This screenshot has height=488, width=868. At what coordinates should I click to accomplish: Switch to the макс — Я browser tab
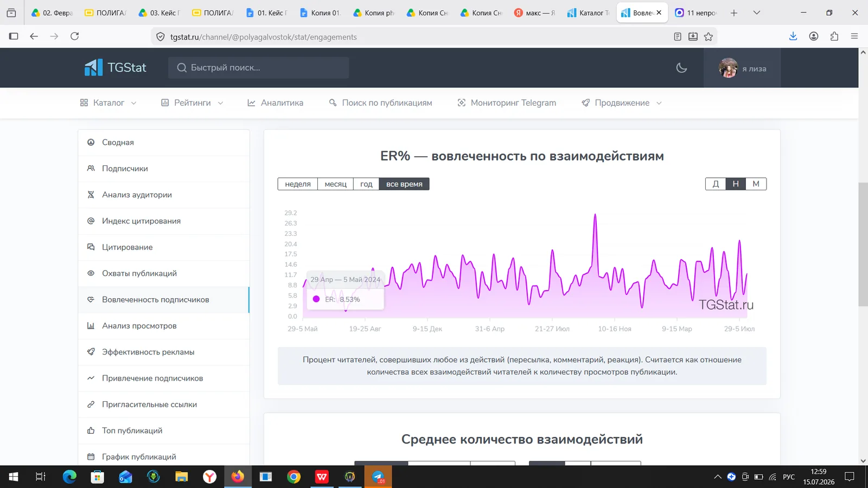(x=534, y=12)
